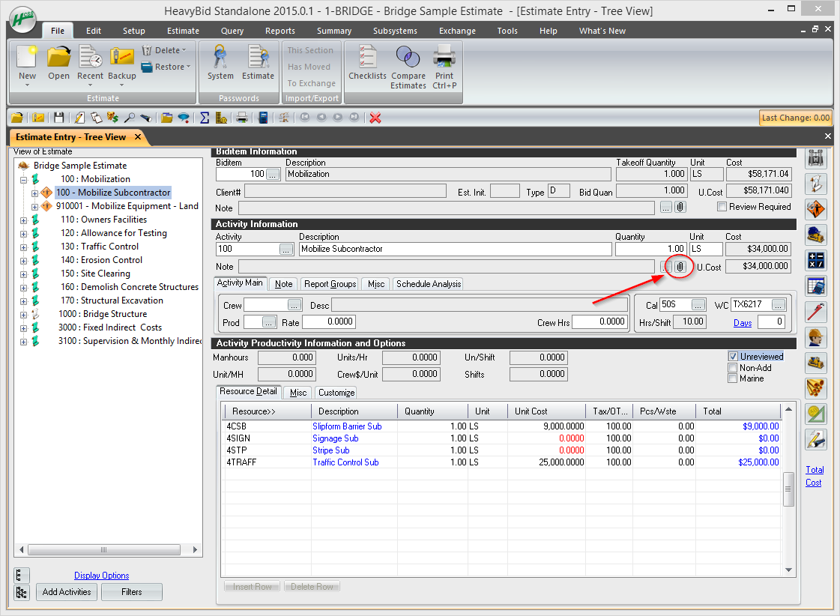Select the bulldozer equipment icon in sidebar
This screenshot has width=840, height=616.
[x=816, y=363]
